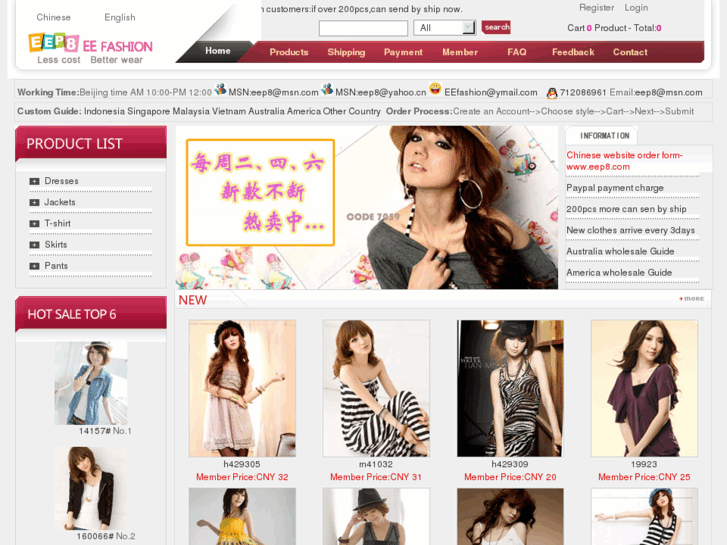Click product name 19923
This screenshot has height=545, width=727.
pos(644,464)
